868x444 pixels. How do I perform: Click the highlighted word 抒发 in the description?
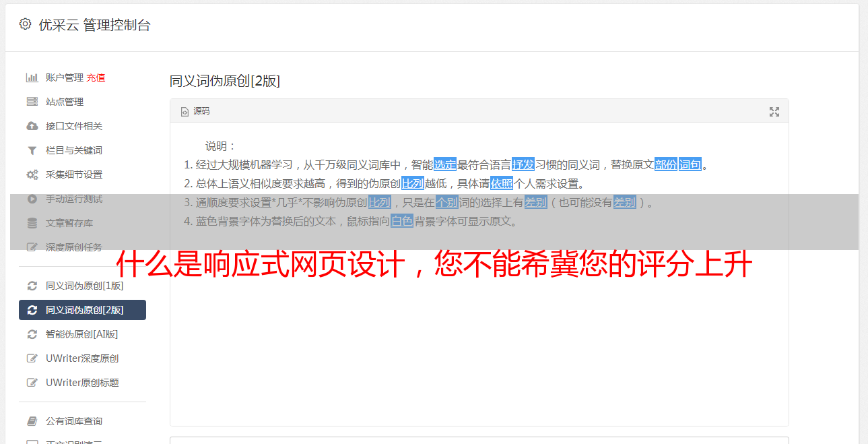[x=523, y=164]
